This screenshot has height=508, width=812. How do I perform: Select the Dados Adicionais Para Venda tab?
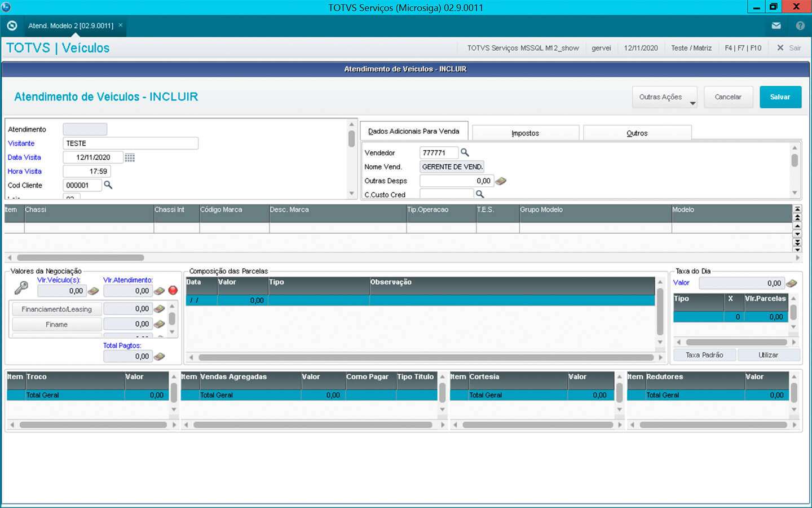pos(413,131)
